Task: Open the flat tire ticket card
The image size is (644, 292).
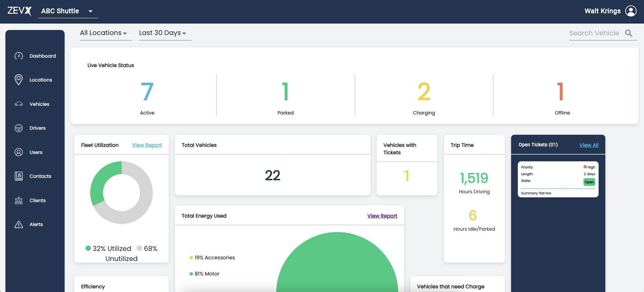Action: pyautogui.click(x=558, y=179)
